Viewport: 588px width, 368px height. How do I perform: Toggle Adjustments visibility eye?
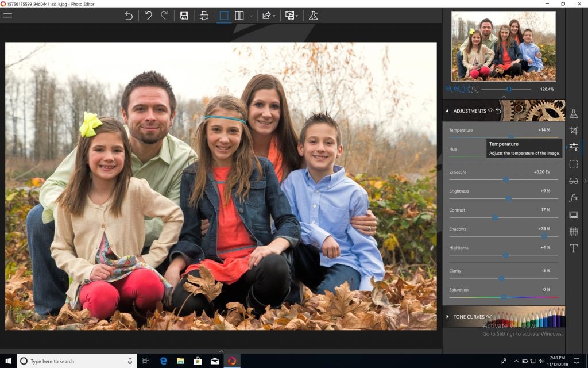click(490, 110)
